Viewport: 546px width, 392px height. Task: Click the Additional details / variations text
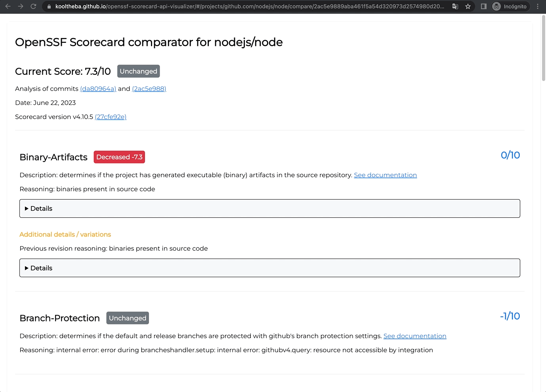(65, 234)
